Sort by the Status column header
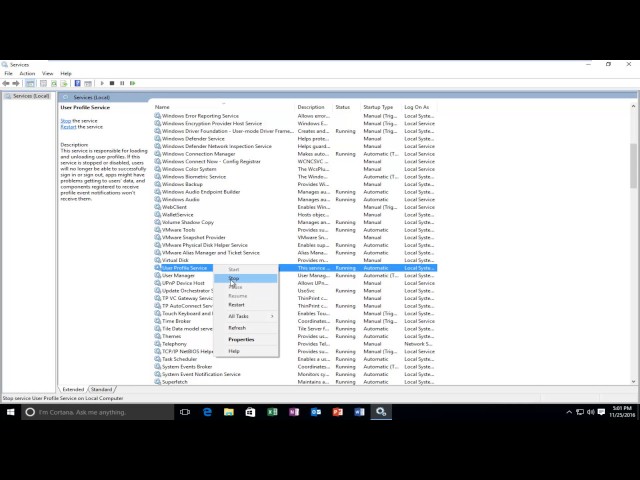 click(347, 107)
